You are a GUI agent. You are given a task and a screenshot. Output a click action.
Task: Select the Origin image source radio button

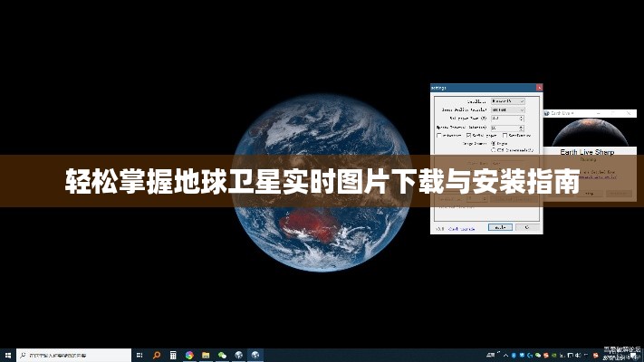[492, 142]
